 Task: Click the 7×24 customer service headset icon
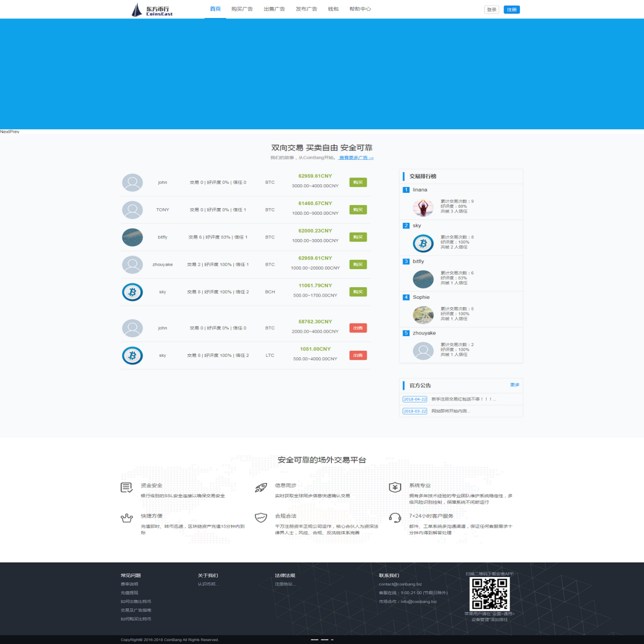[x=395, y=518]
